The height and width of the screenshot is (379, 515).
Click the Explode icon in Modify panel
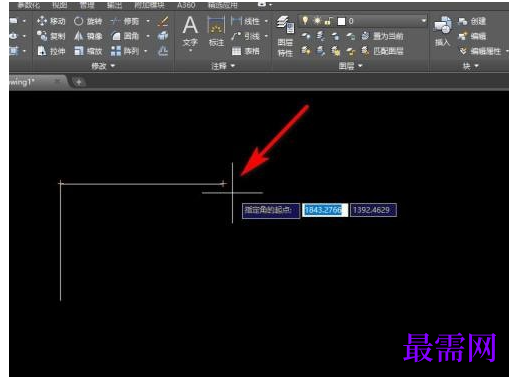tap(163, 36)
